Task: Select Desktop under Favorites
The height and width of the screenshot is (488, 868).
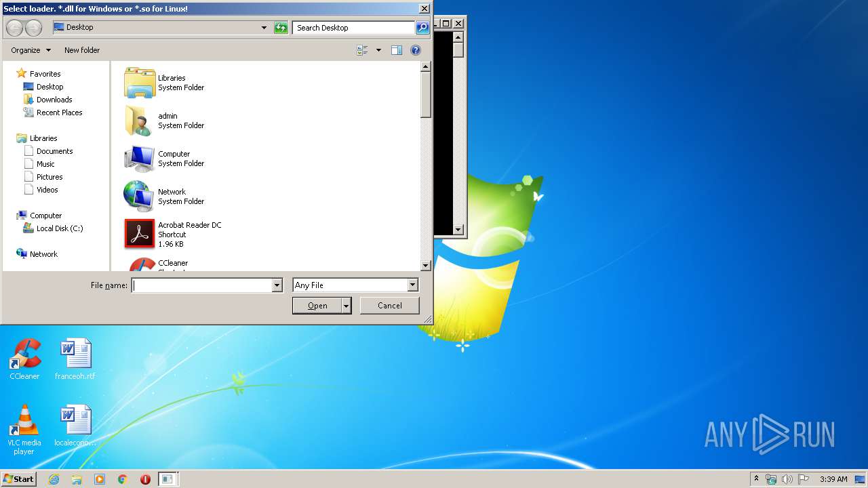Action: point(50,87)
